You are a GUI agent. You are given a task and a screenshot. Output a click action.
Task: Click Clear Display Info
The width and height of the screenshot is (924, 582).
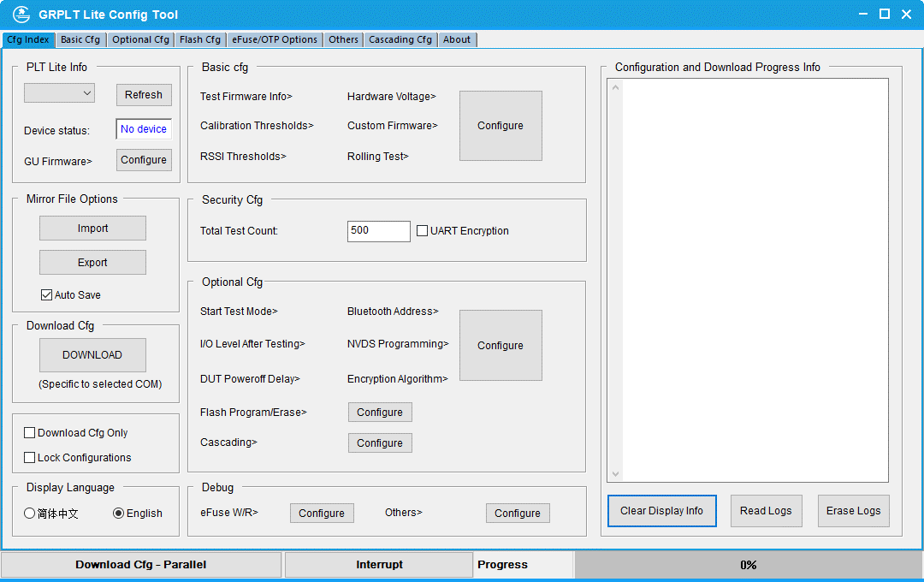coord(661,510)
